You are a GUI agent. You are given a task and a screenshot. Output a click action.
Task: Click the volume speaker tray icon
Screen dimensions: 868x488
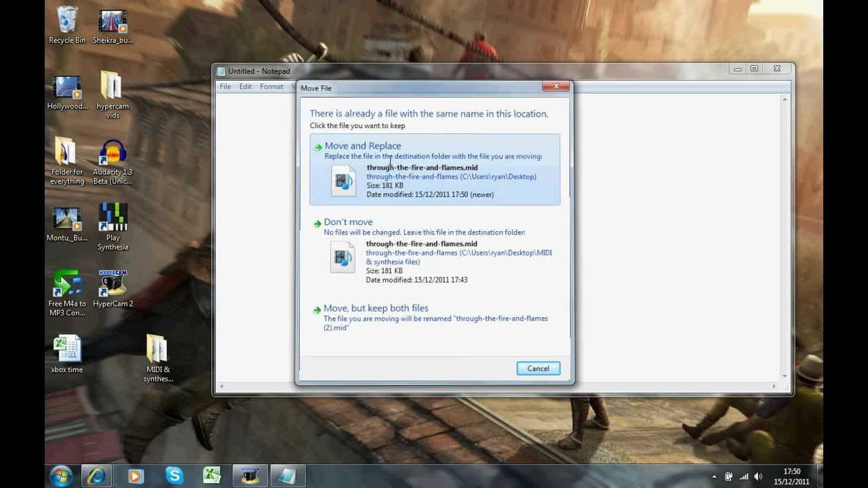[x=758, y=477]
